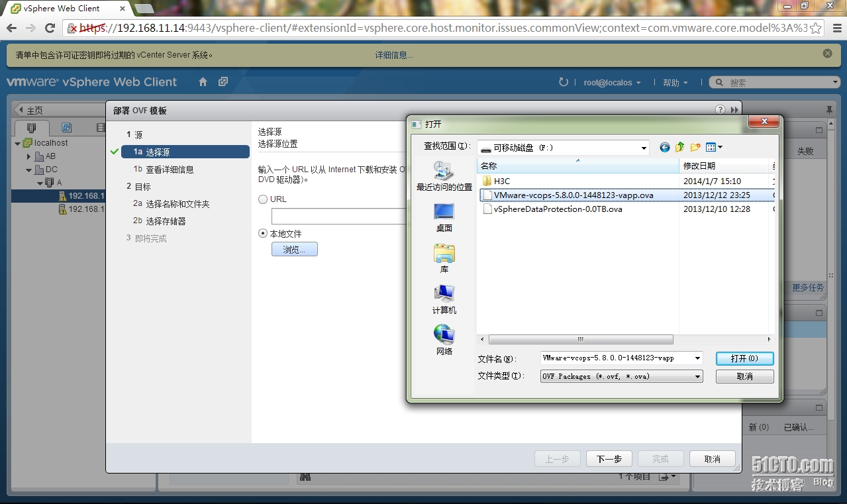Go up one folder level in file dialog
This screenshot has width=847, height=504.
679,147
